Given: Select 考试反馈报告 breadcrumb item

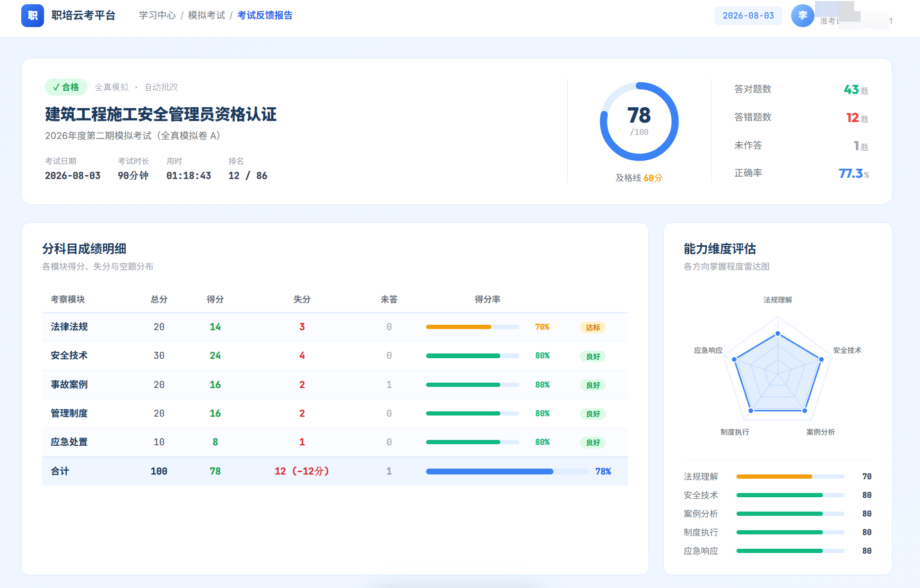Looking at the screenshot, I should pos(265,15).
